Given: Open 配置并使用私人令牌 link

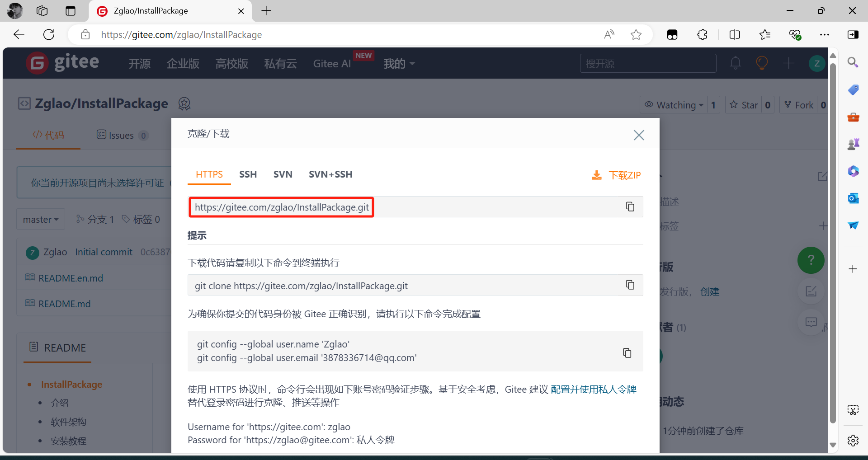Looking at the screenshot, I should coord(593,390).
